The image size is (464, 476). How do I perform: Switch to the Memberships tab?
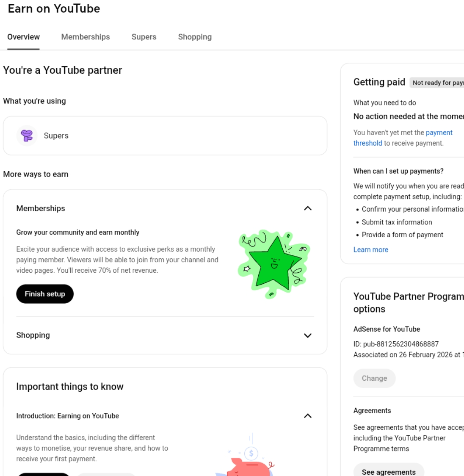coord(86,37)
